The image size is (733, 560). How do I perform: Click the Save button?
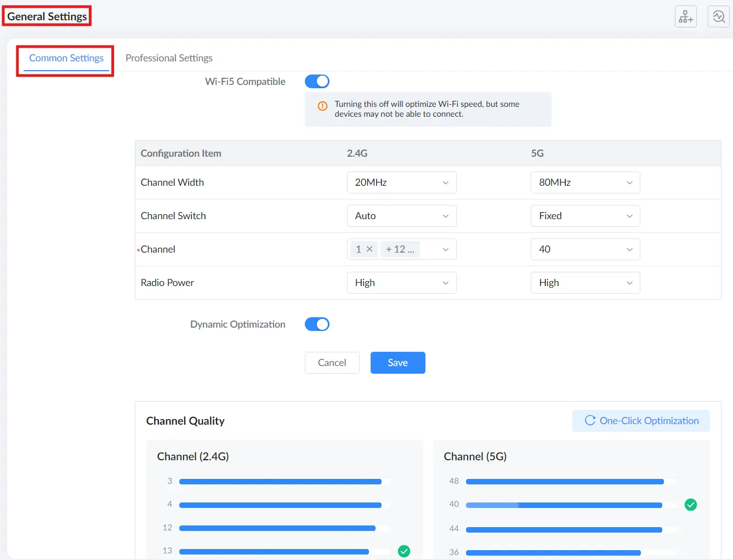398,363
